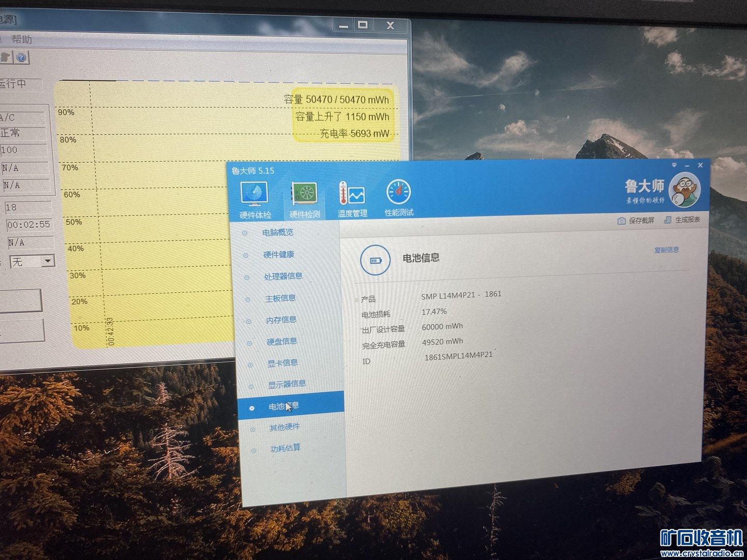
Task: Open the 无 dropdown in the battery window
Action: point(33,261)
